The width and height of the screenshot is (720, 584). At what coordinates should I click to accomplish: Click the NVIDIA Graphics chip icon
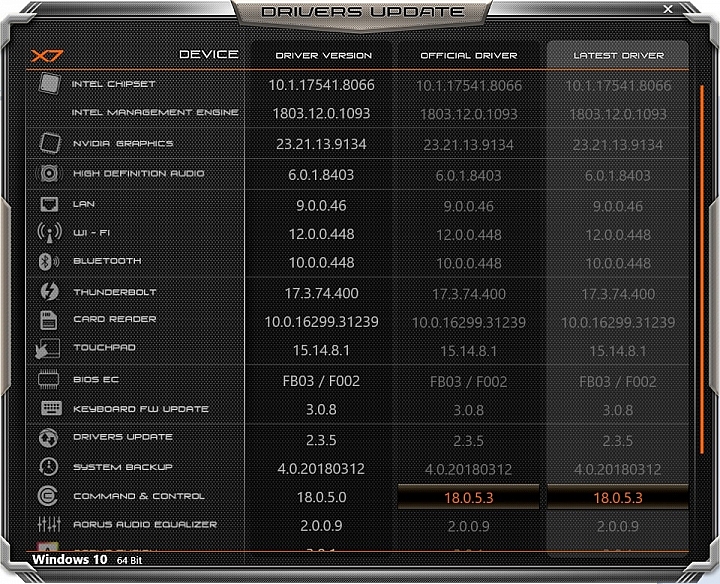(49, 143)
